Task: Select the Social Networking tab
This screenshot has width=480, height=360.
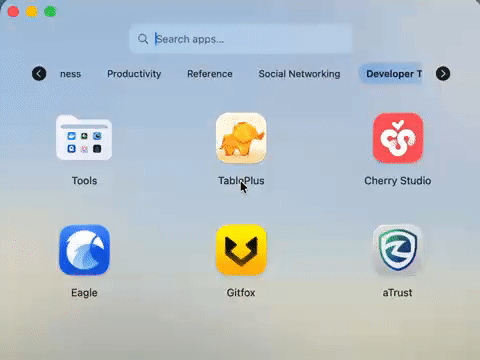Action: click(299, 74)
